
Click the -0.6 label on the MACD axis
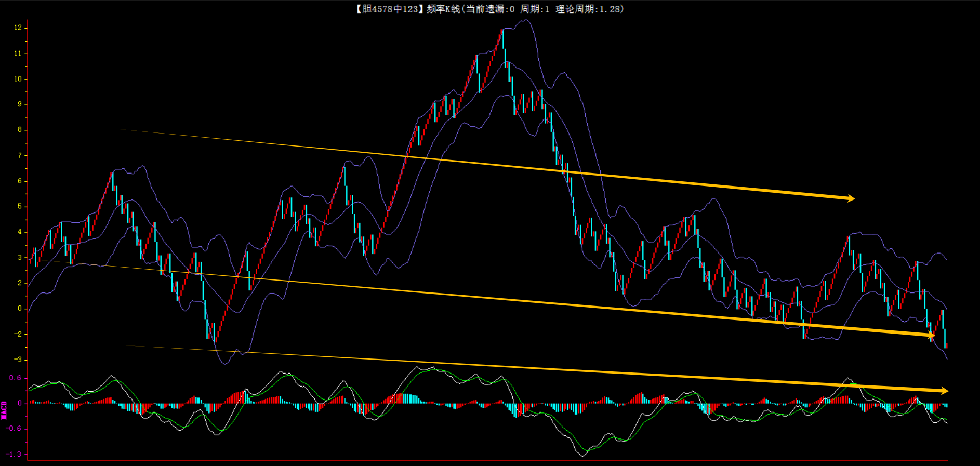pyautogui.click(x=14, y=429)
